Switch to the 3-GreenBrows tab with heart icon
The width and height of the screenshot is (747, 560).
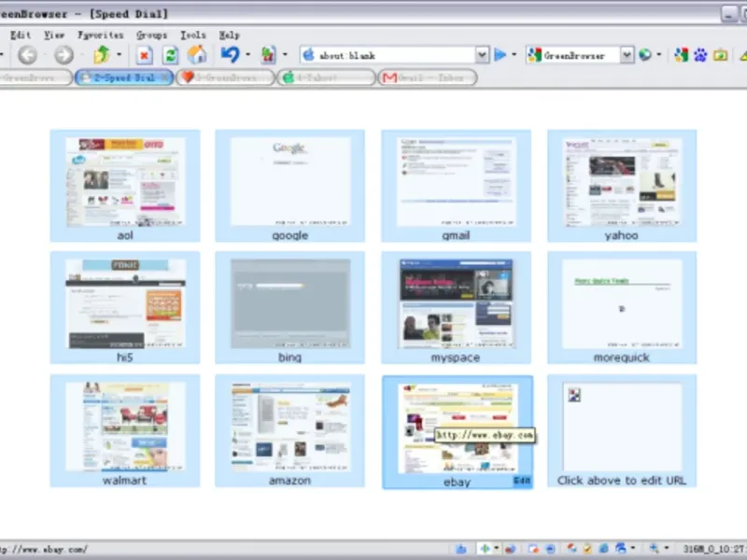pyautogui.click(x=225, y=77)
